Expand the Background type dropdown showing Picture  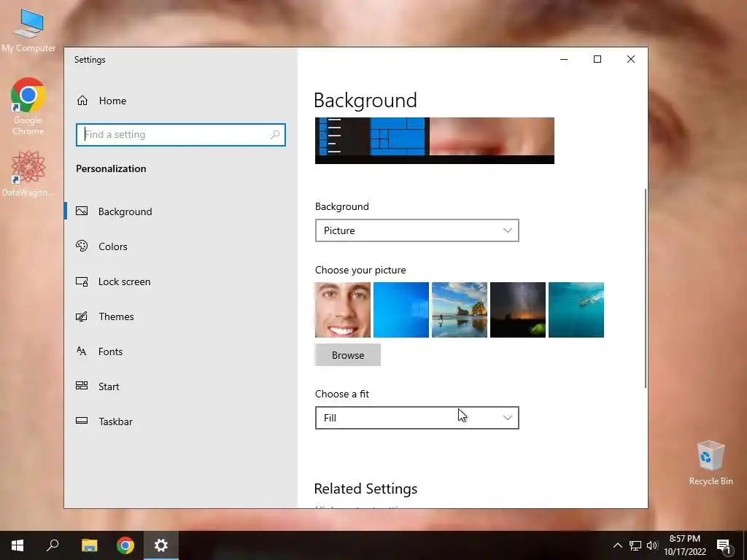tap(417, 230)
